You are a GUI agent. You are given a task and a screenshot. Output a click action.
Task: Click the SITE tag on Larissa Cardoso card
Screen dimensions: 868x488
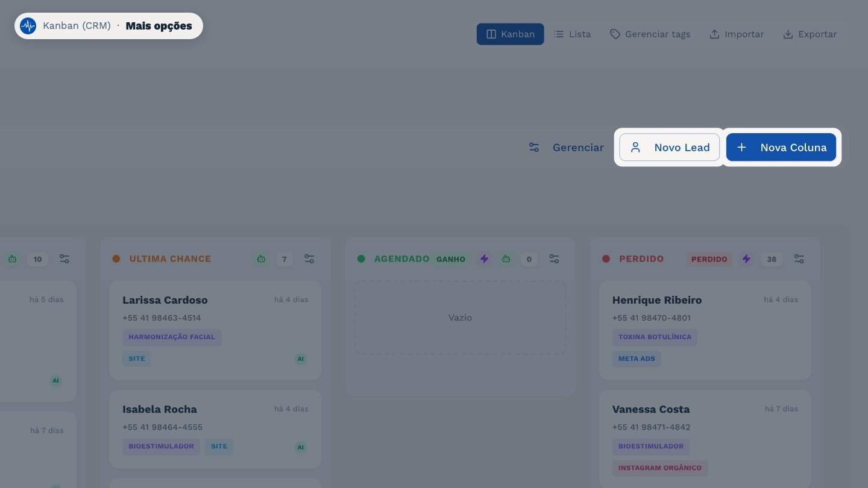137,359
